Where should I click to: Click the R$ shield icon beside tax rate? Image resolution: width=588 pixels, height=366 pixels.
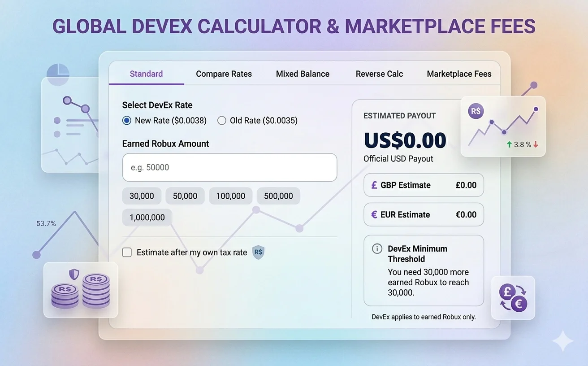pos(258,252)
